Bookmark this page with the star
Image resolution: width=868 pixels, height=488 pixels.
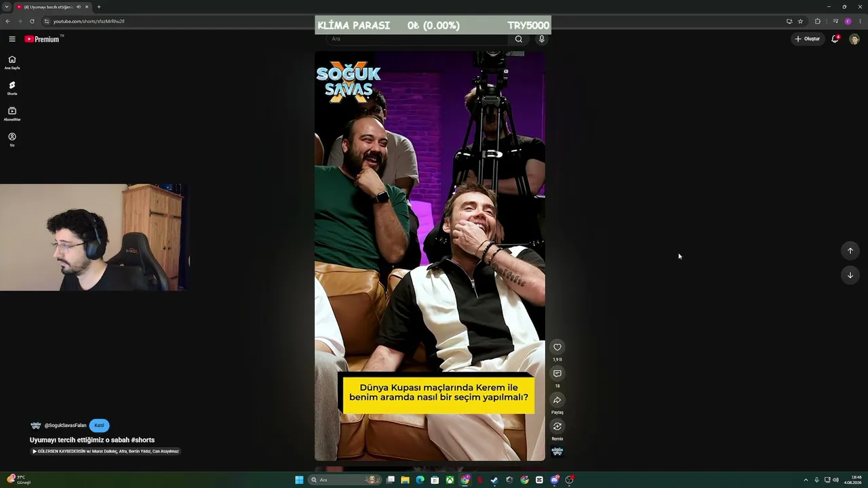point(800,21)
